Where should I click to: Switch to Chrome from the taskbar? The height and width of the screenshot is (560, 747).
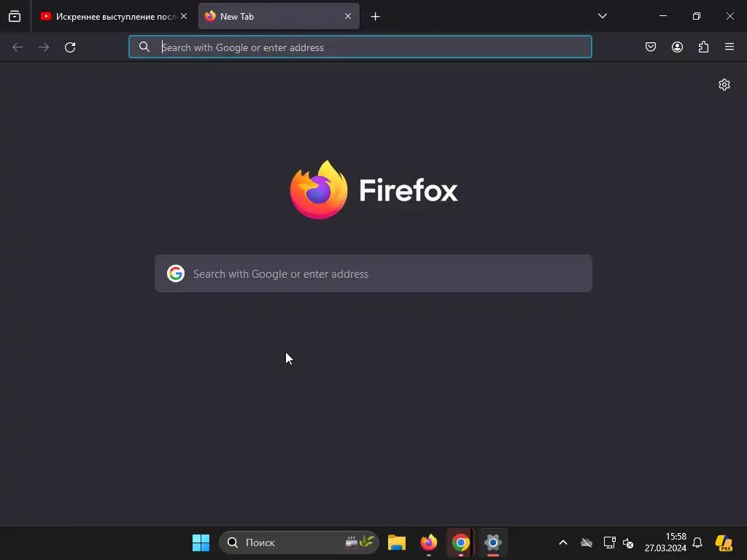(x=461, y=542)
